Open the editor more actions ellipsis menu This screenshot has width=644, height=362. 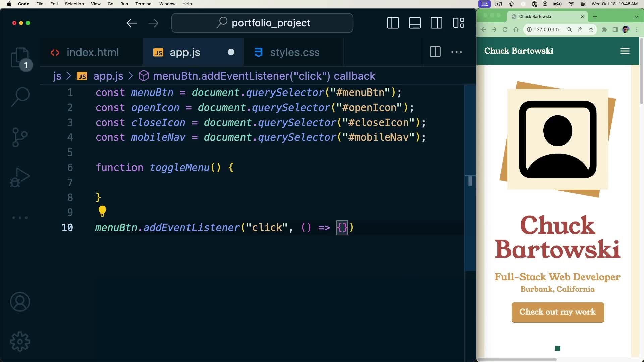tap(457, 52)
